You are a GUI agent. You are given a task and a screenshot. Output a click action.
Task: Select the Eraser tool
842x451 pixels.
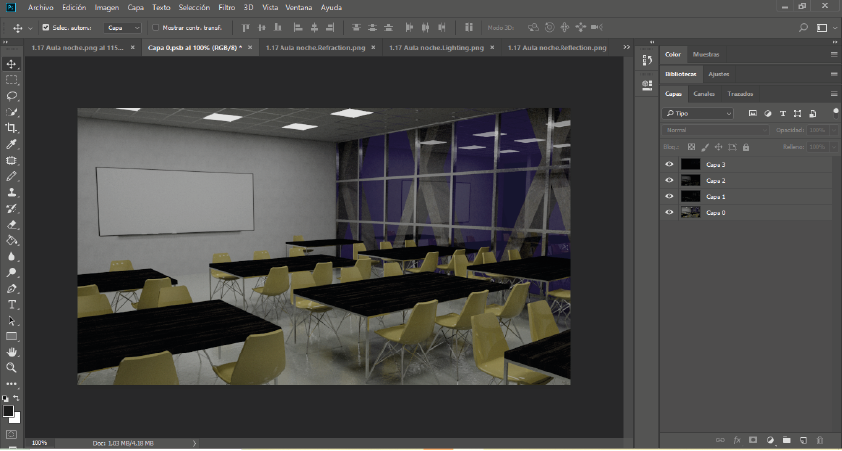pyautogui.click(x=11, y=224)
